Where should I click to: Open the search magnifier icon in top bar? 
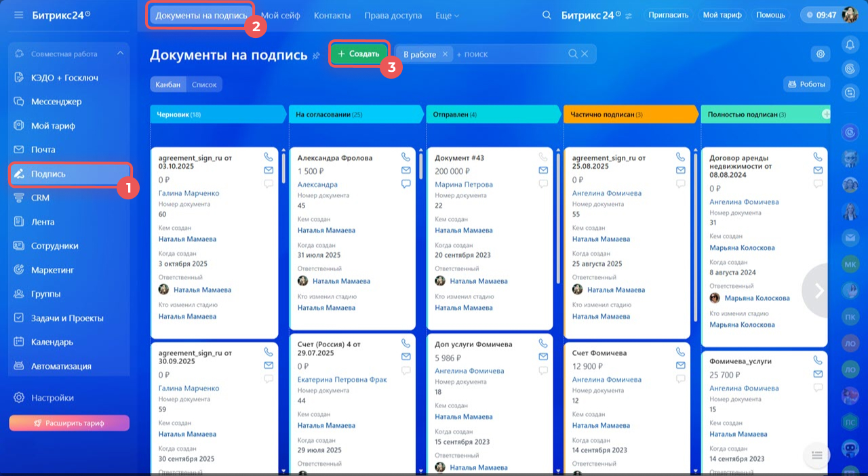click(x=547, y=15)
